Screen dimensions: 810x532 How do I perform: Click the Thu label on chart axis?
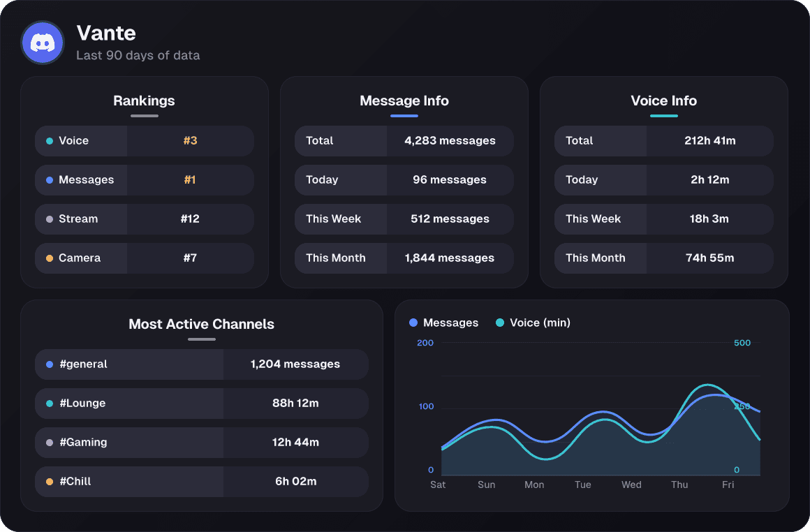click(x=679, y=485)
